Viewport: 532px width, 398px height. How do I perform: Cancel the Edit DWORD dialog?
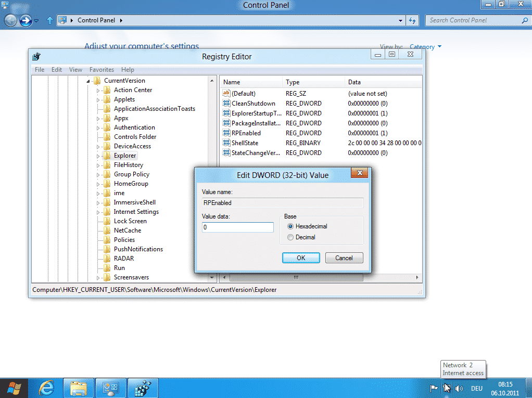(x=344, y=258)
